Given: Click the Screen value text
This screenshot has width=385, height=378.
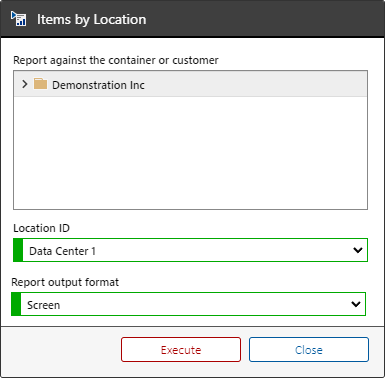Looking at the screenshot, I should (44, 305).
